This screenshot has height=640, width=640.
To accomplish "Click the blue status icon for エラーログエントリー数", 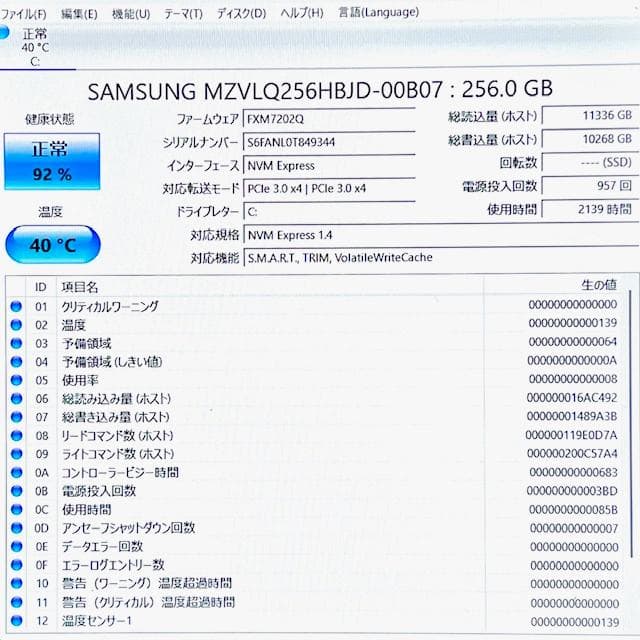I will (x=16, y=565).
